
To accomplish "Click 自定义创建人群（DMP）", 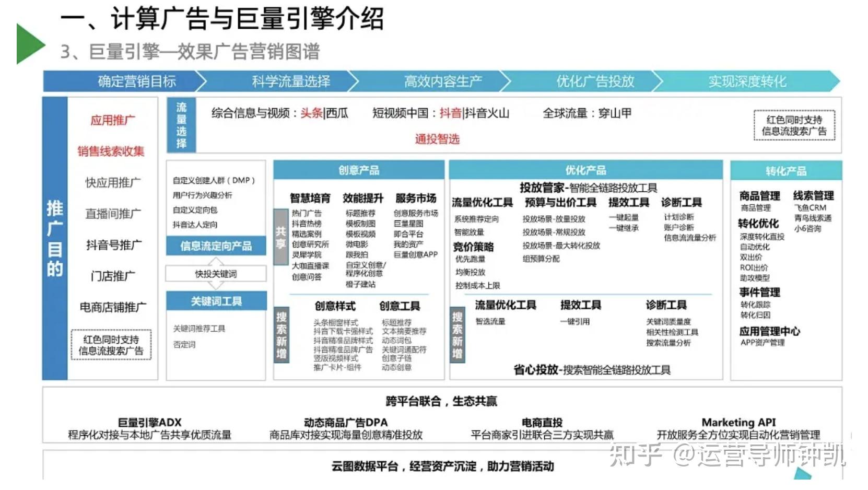I will coord(214,180).
